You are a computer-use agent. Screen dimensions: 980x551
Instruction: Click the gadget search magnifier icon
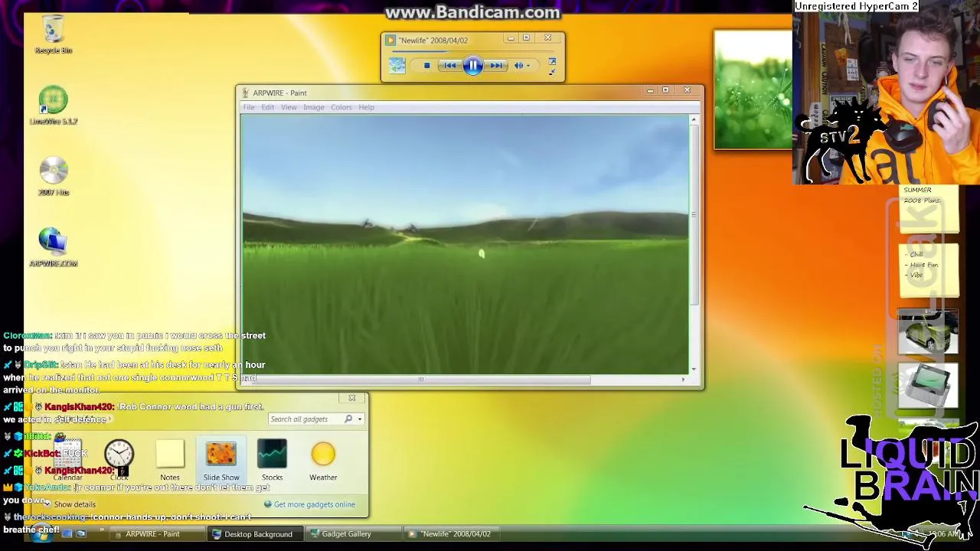[348, 419]
